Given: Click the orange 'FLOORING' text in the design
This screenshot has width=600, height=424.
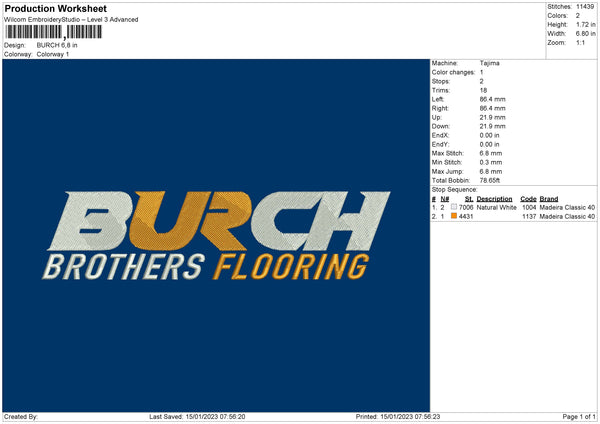Looking at the screenshot, I should coord(291,266).
